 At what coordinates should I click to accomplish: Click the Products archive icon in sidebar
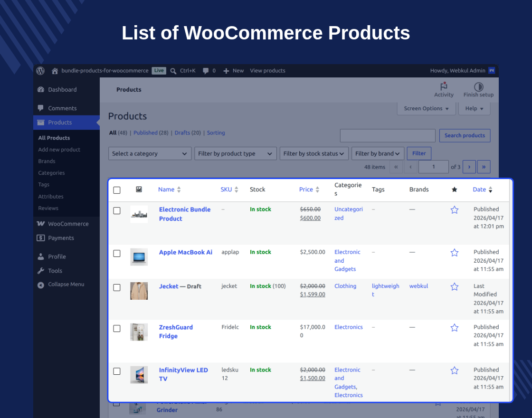(41, 123)
